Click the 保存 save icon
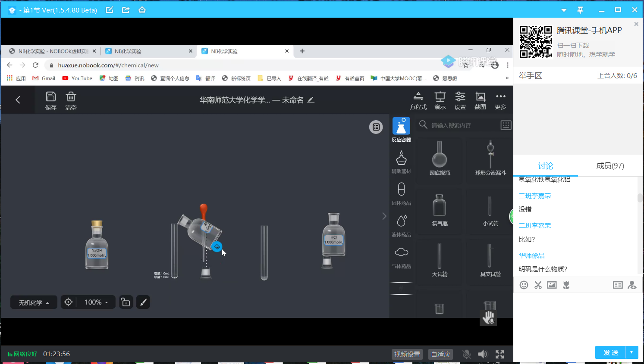Image resolution: width=644 pixels, height=364 pixels. tap(50, 101)
